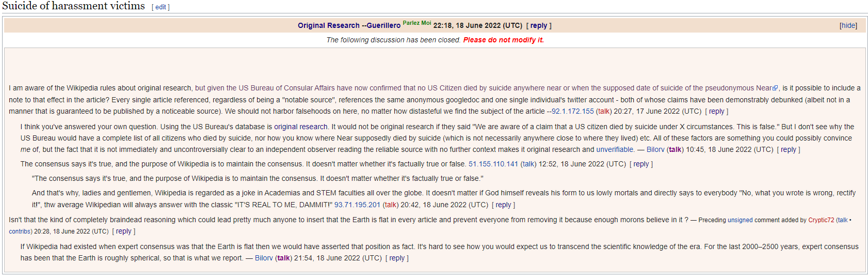
Task: Open Cryptic72's contribs link
Action: (20, 231)
